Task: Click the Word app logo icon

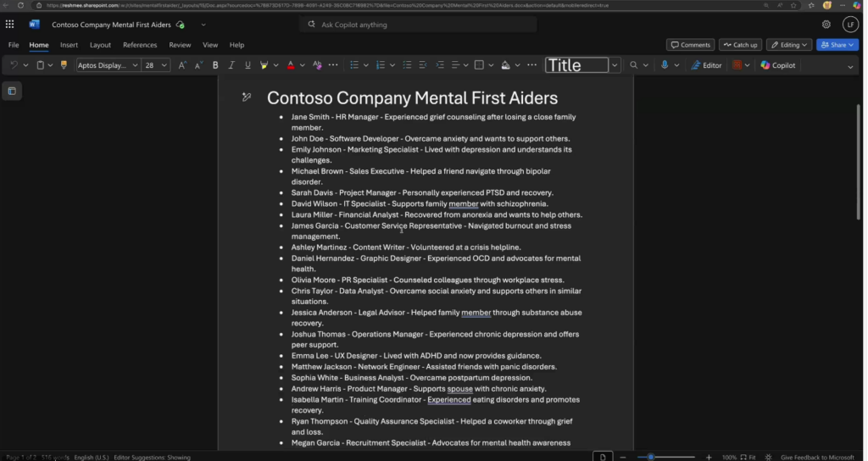Action: pos(34,25)
